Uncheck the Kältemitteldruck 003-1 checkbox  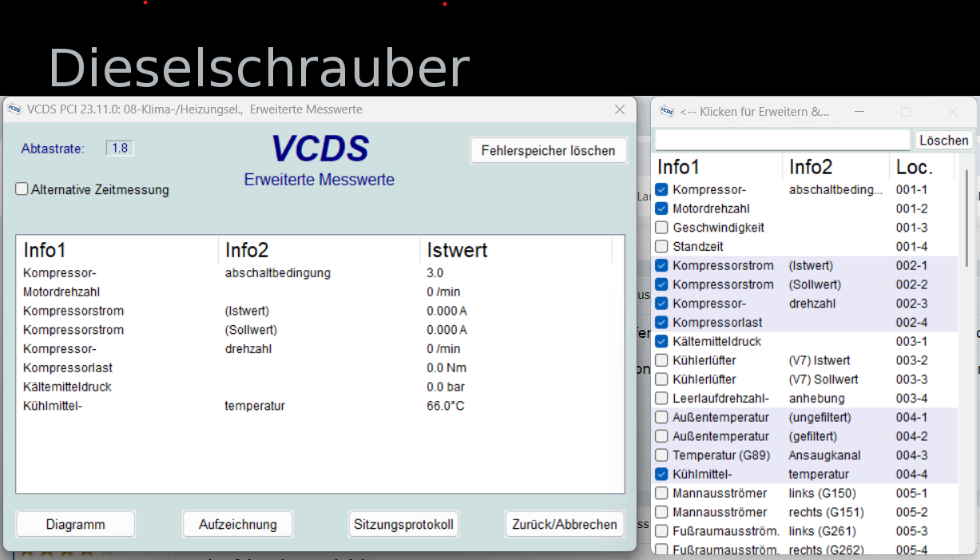[661, 341]
